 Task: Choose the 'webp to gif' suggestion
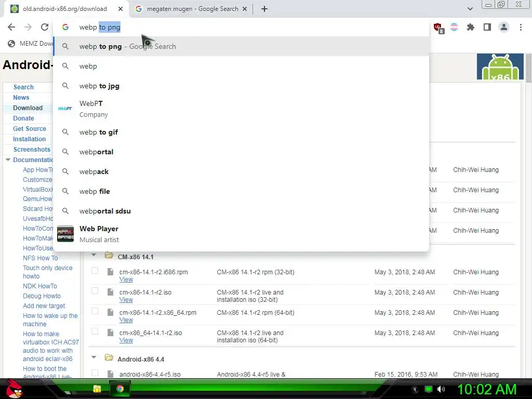241,132
